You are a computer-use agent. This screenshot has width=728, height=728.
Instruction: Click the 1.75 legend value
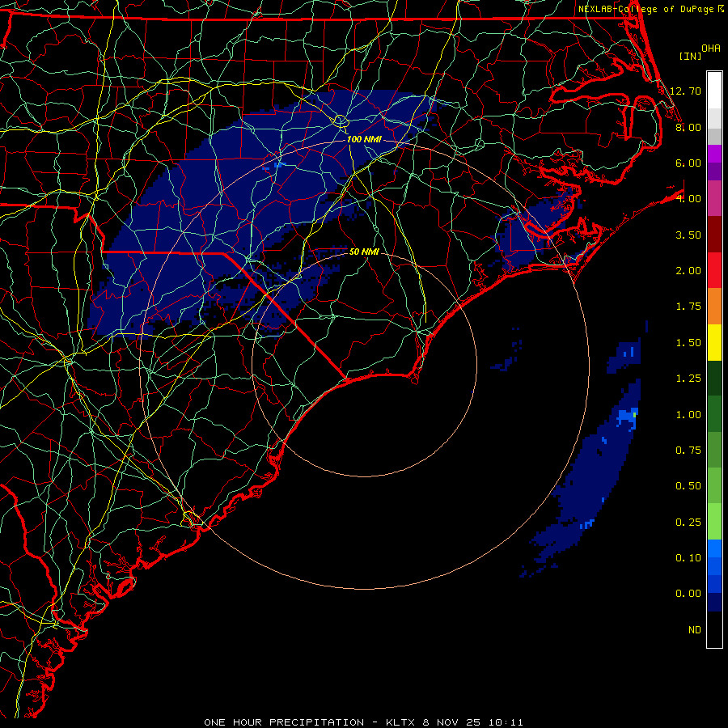688,307
